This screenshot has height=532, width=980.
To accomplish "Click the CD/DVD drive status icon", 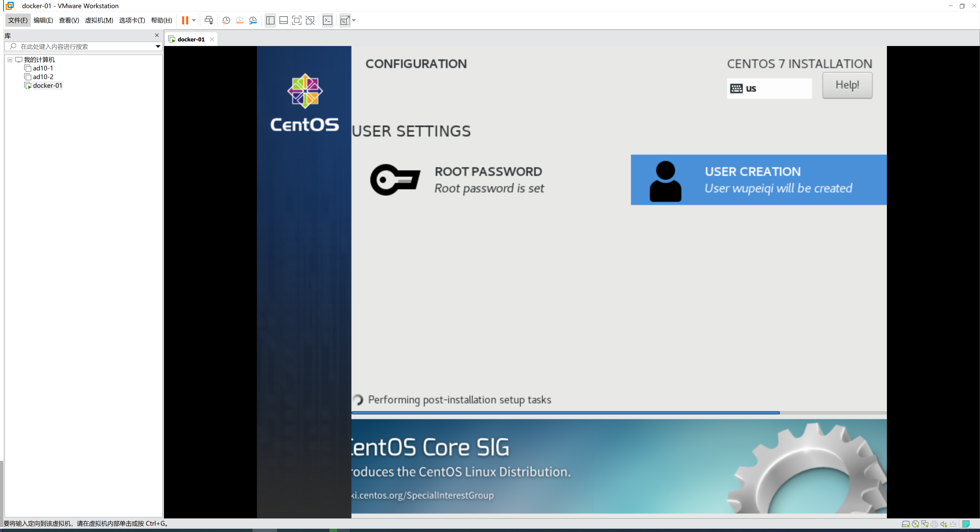I will [915, 524].
